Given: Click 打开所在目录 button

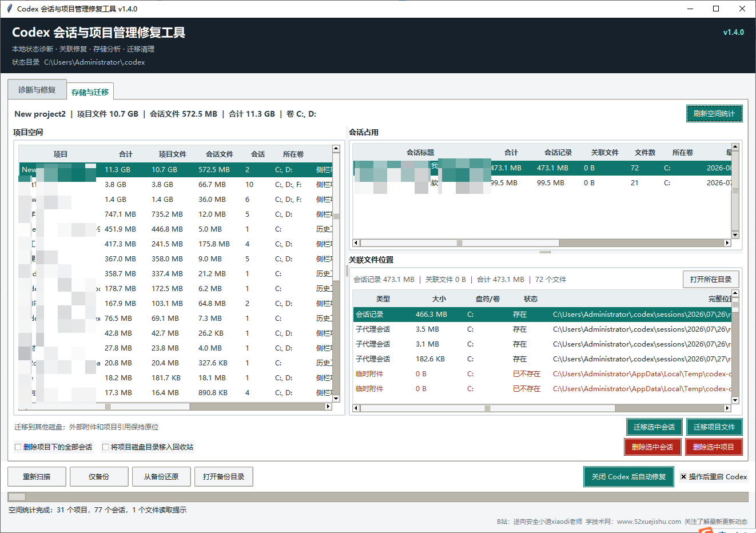Looking at the screenshot, I should 711,279.
